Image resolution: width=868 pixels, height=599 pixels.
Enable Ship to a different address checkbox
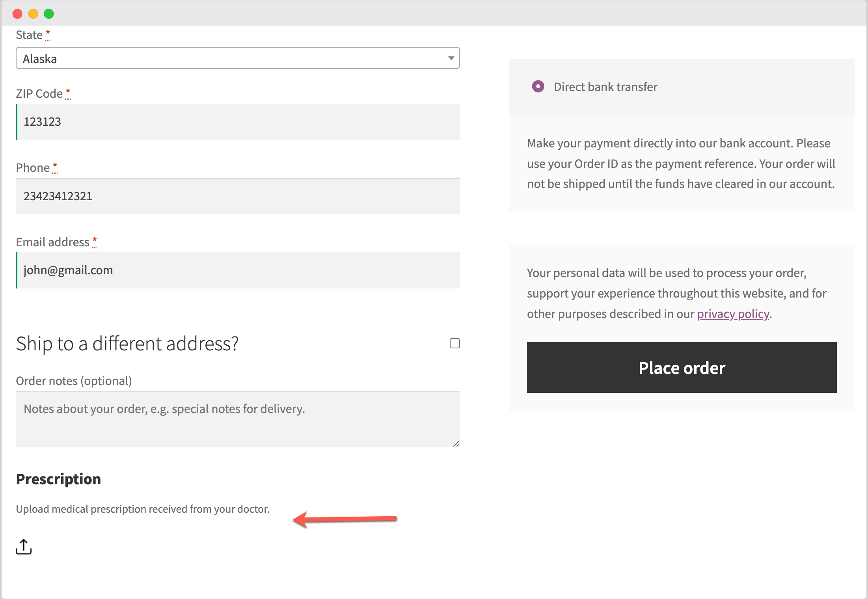[454, 343]
